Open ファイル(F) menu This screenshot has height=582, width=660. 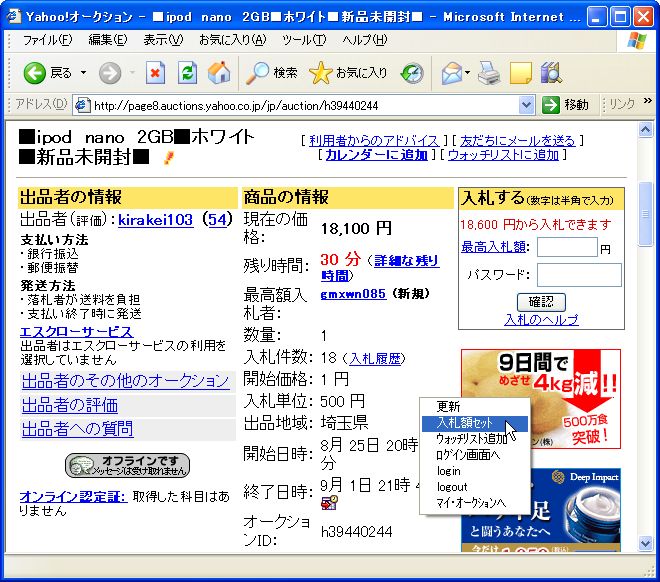click(47, 40)
